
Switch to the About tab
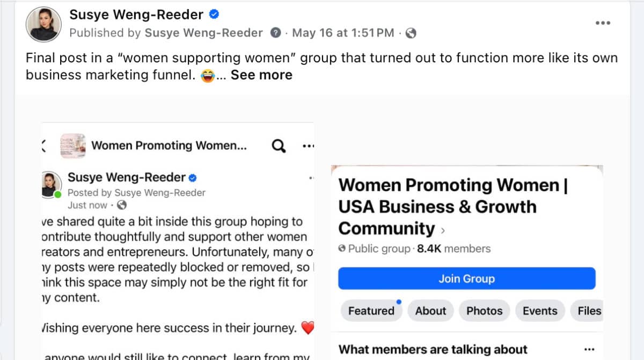(x=430, y=311)
